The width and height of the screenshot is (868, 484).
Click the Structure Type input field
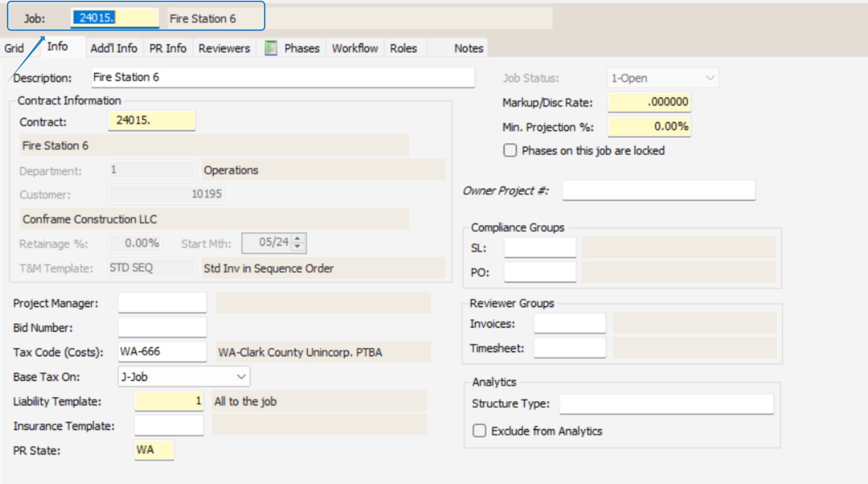667,404
